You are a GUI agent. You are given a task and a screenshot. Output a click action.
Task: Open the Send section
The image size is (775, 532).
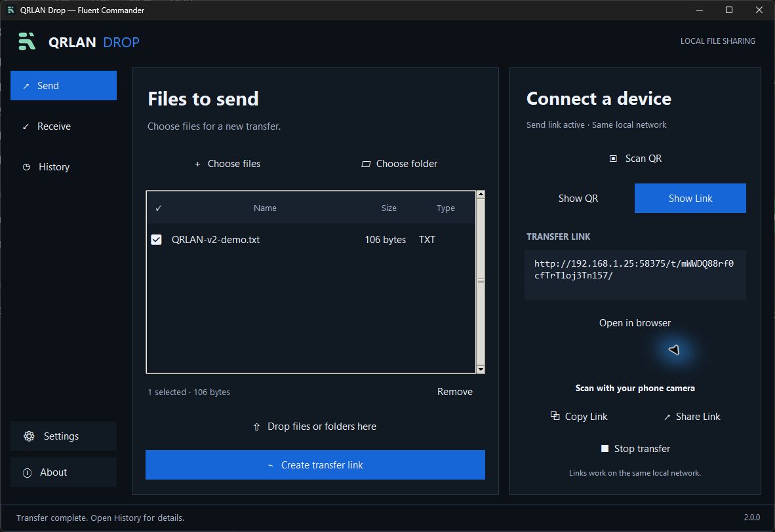coord(63,85)
